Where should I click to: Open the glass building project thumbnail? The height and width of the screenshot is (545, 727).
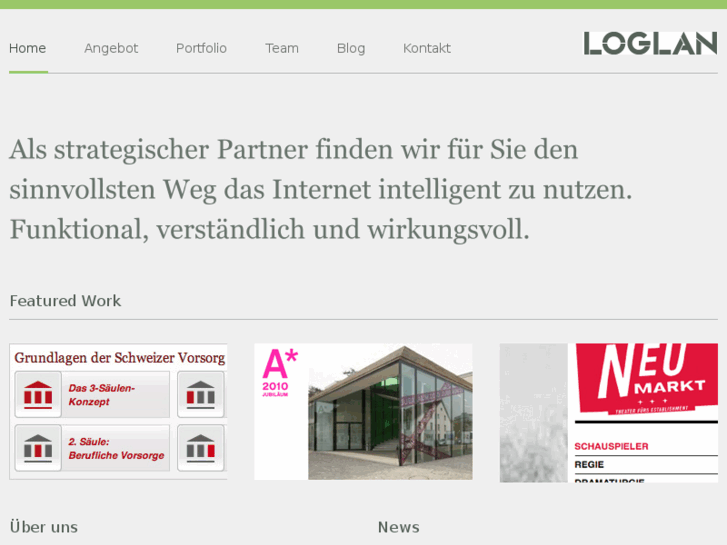[x=364, y=411]
